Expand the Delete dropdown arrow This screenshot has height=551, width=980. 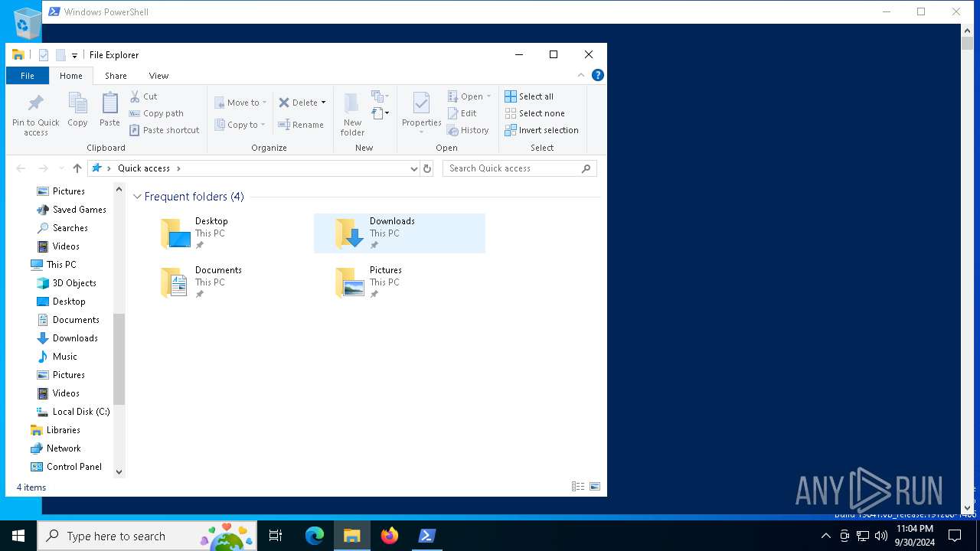[323, 103]
